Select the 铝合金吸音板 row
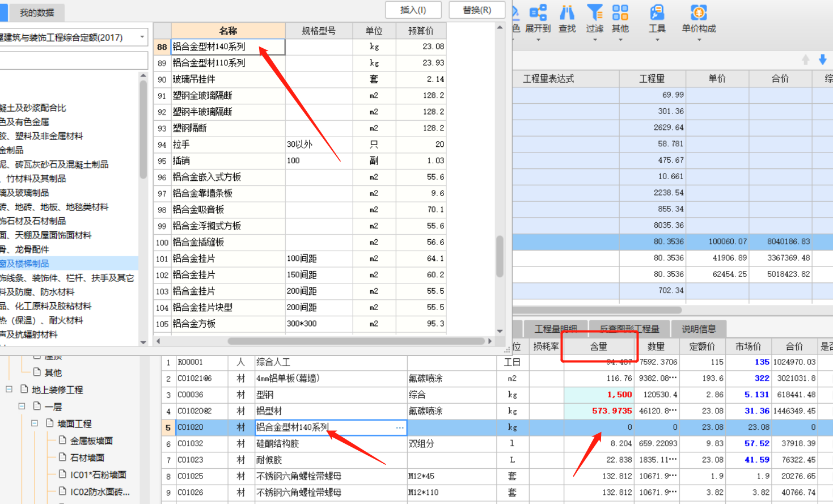The width and height of the screenshot is (833, 504). click(x=300, y=210)
